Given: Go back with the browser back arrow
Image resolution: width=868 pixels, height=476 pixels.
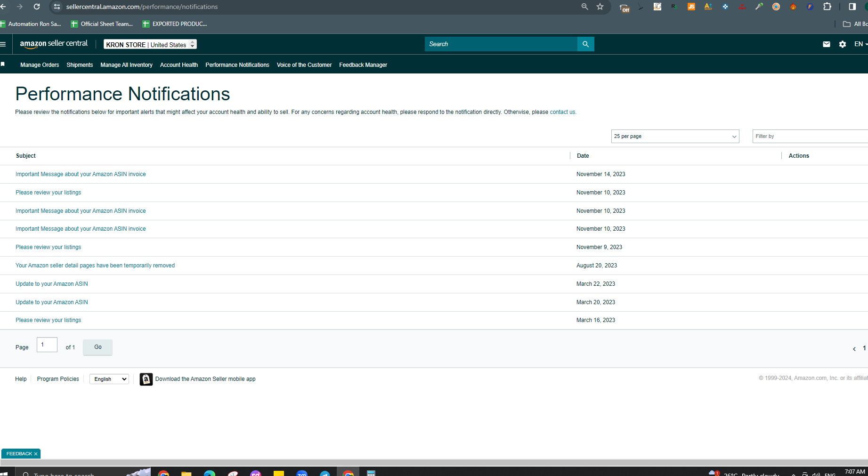Looking at the screenshot, I should click(x=3, y=7).
